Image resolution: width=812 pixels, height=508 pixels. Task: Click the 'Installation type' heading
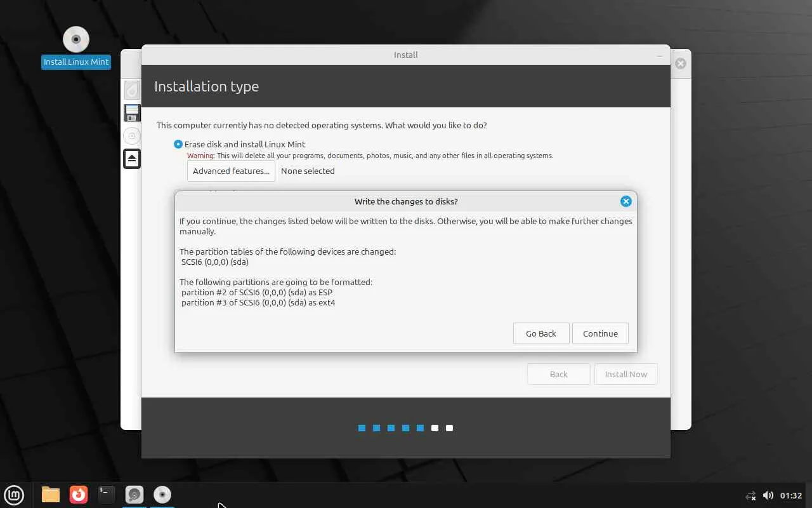206,86
